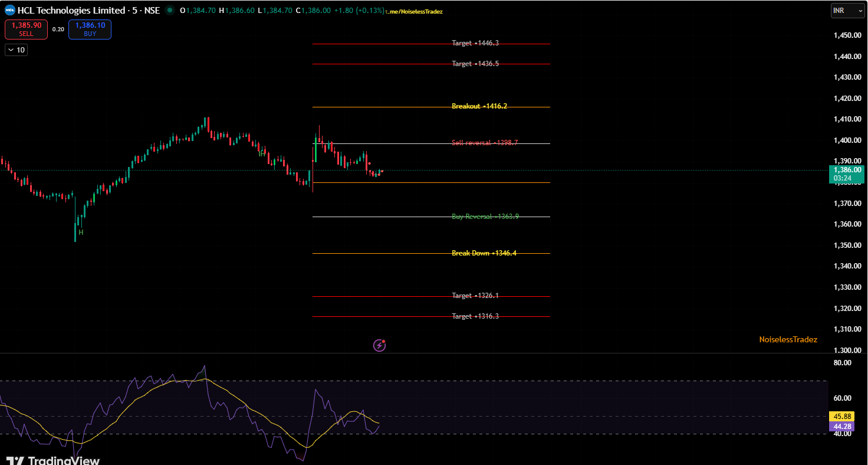The image size is (868, 465).
Task: Click the blue BUY 1,386.10 button
Action: point(90,30)
